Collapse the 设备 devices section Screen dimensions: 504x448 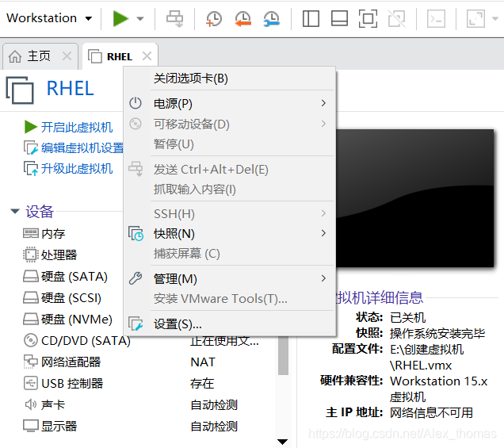[x=15, y=211]
